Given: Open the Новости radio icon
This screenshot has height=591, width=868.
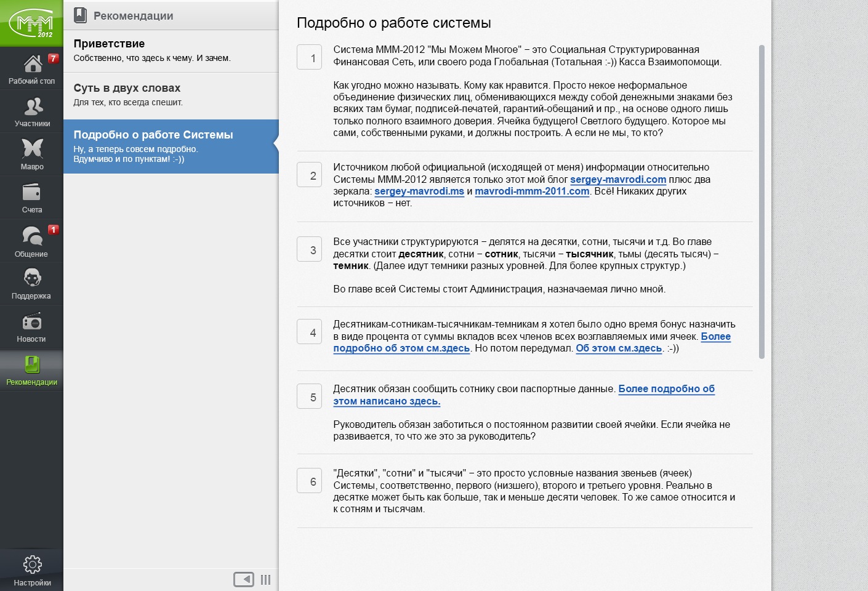Looking at the screenshot, I should click(31, 322).
